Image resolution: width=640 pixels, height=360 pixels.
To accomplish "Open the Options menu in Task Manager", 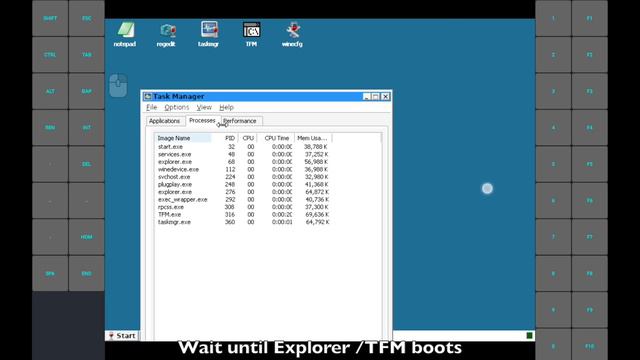I will [x=177, y=107].
